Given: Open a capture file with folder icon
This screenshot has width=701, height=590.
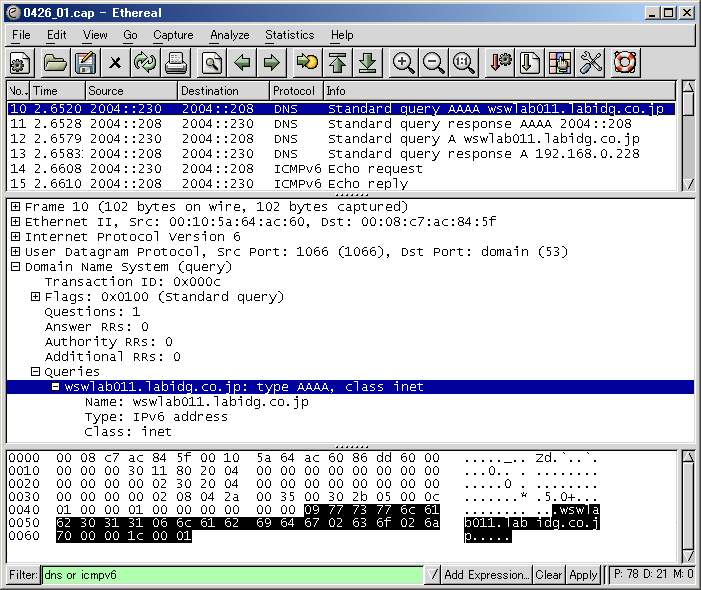Looking at the screenshot, I should pyautogui.click(x=54, y=63).
